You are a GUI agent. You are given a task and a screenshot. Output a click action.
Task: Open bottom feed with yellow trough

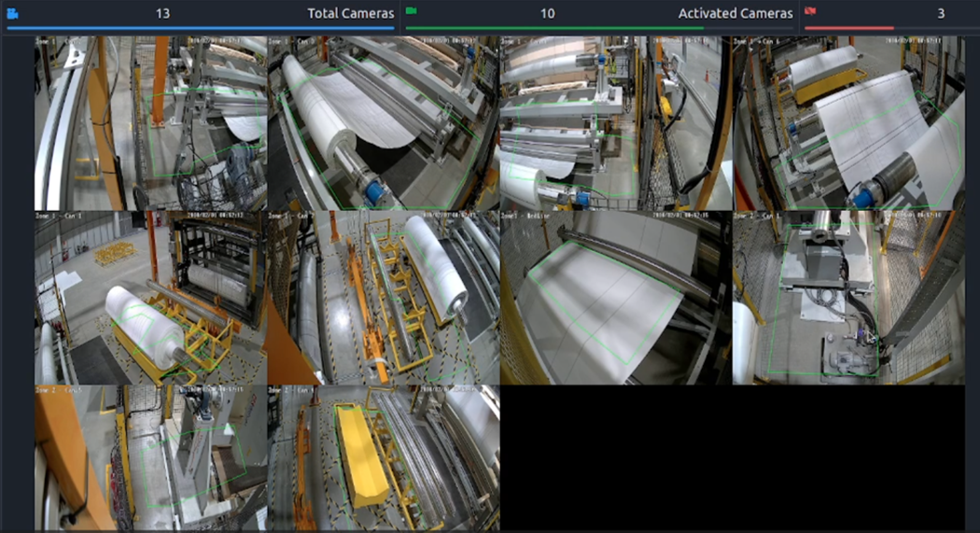click(x=383, y=457)
